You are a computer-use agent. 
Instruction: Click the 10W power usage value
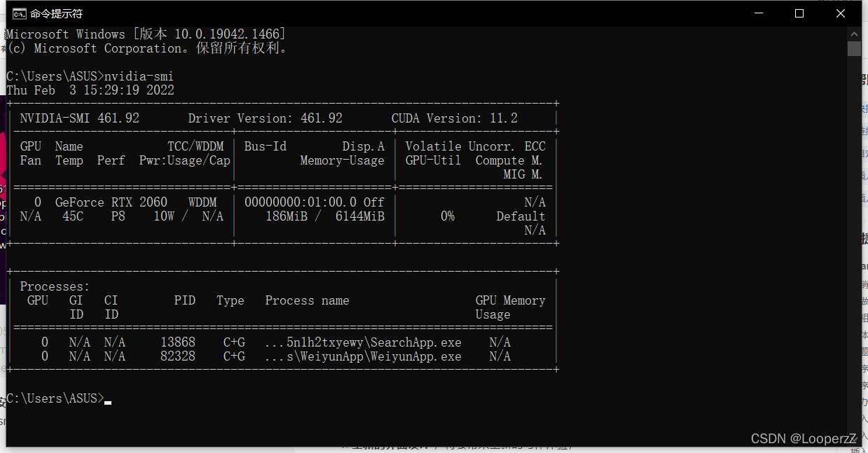click(164, 216)
